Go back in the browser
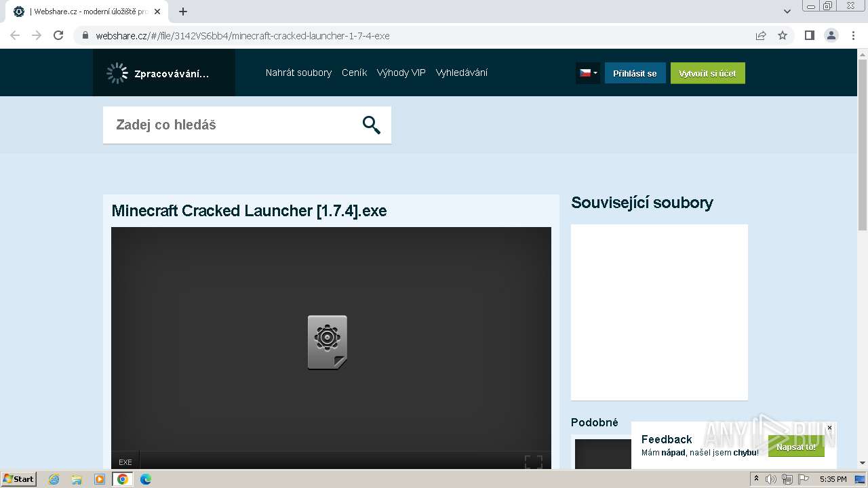This screenshot has height=488, width=868. click(x=15, y=35)
